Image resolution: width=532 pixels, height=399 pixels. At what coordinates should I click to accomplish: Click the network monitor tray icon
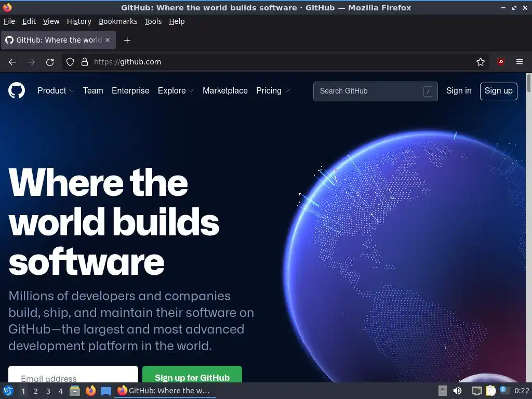pos(477,391)
